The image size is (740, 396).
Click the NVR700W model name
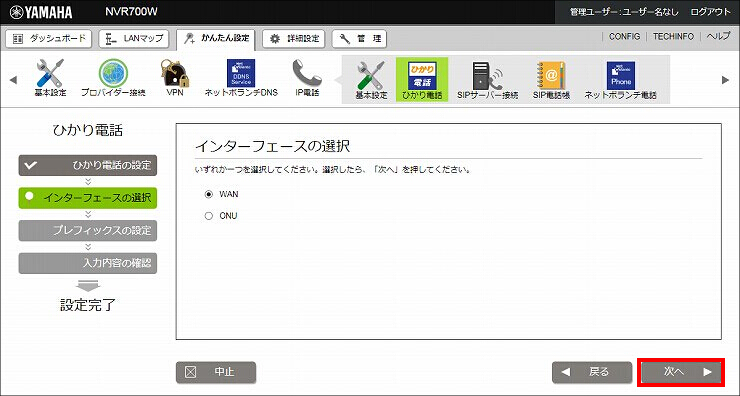(x=131, y=12)
